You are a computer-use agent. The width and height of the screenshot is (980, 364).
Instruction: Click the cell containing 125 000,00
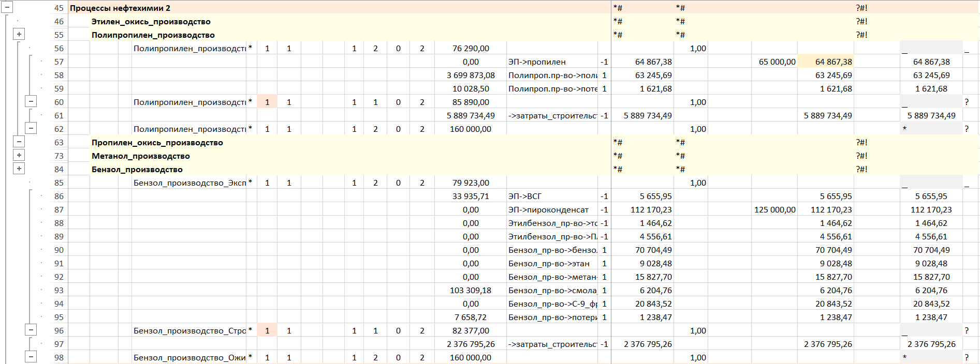[774, 210]
